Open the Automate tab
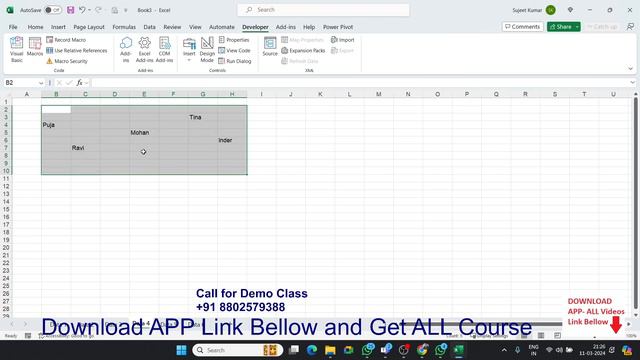Viewport: 640px width, 360px height. click(x=222, y=27)
